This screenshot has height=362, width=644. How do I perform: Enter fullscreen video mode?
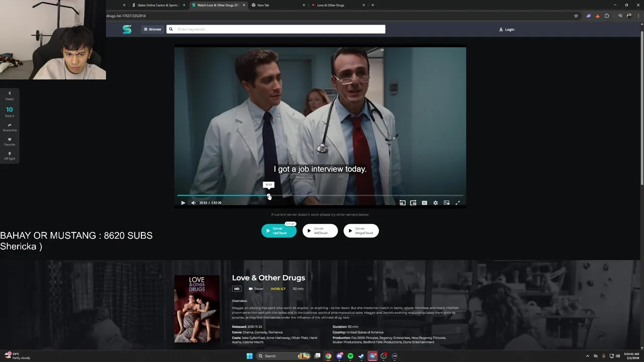458,203
